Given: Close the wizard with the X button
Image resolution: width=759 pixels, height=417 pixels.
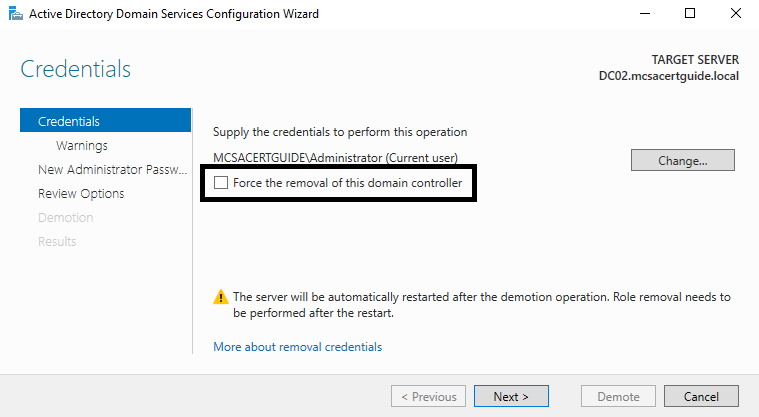Looking at the screenshot, I should 736,14.
